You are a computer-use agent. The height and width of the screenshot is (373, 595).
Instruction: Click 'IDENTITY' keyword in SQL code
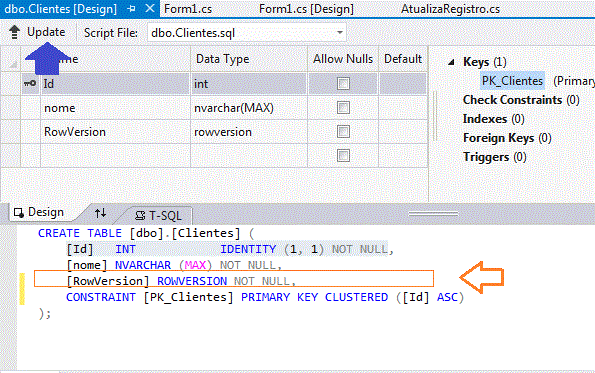(x=248, y=249)
